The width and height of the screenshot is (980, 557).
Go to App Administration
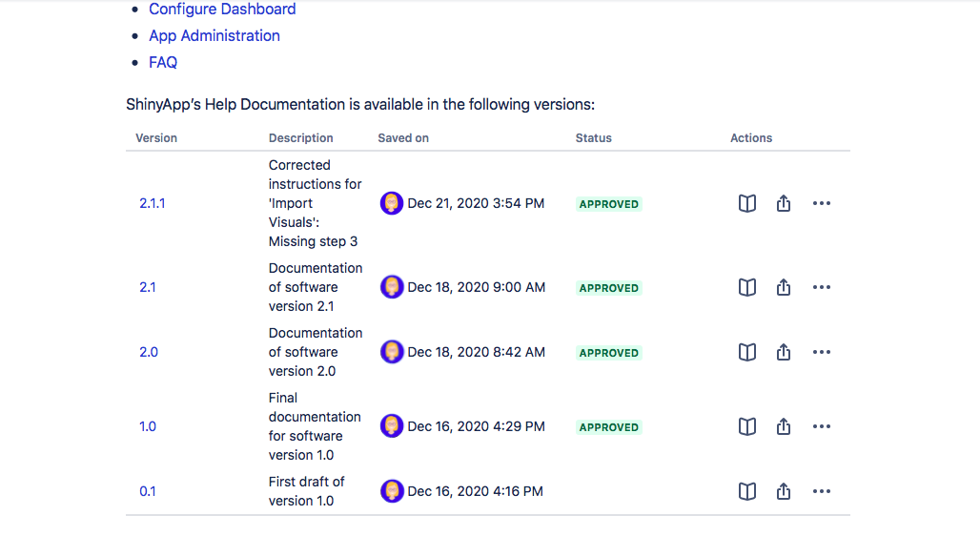(x=214, y=35)
